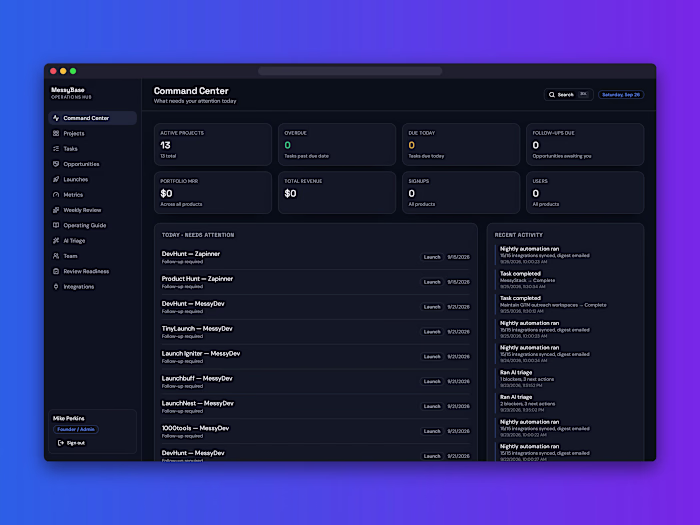The image size is (700, 525).
Task: Click the Founder / Admin role badge
Action: [76, 429]
